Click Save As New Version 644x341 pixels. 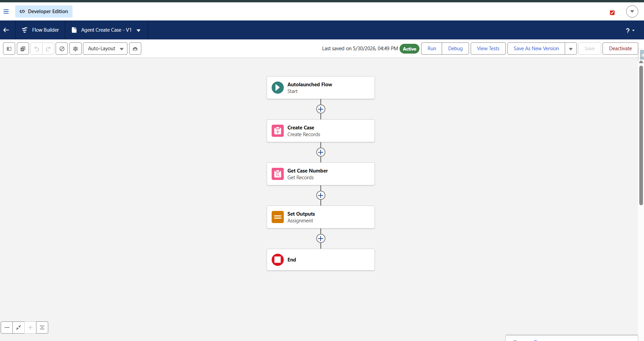pos(536,49)
